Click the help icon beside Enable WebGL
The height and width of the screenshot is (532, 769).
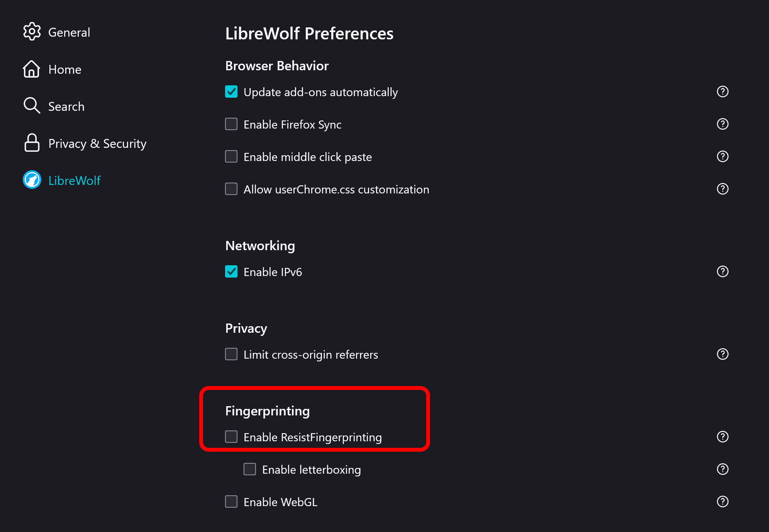pyautogui.click(x=722, y=502)
